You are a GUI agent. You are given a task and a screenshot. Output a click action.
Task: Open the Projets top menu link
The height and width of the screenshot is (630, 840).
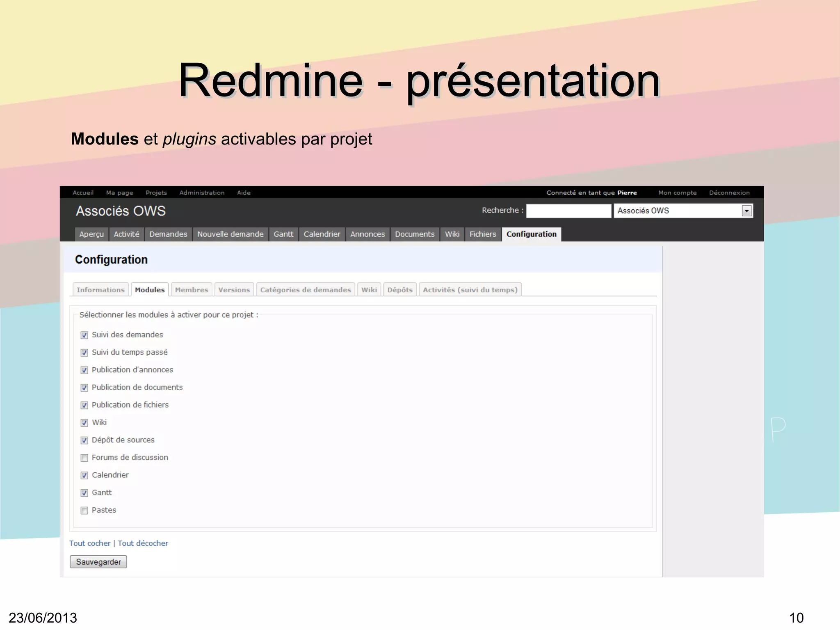(x=156, y=192)
